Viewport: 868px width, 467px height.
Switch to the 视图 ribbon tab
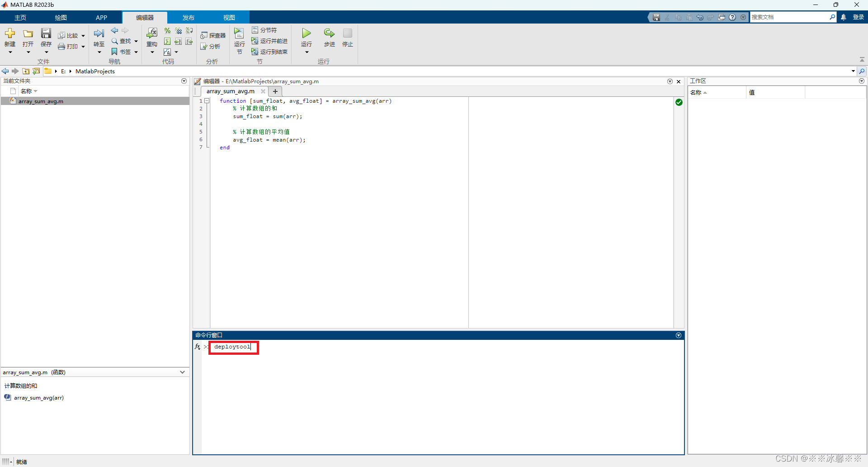click(229, 17)
